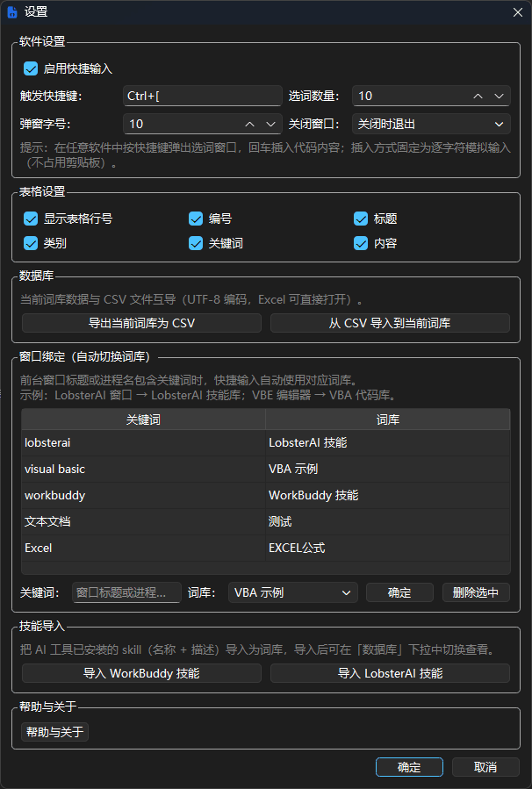This screenshot has width=532, height=789.
Task: Select the Excel keyword row
Action: tap(143, 548)
